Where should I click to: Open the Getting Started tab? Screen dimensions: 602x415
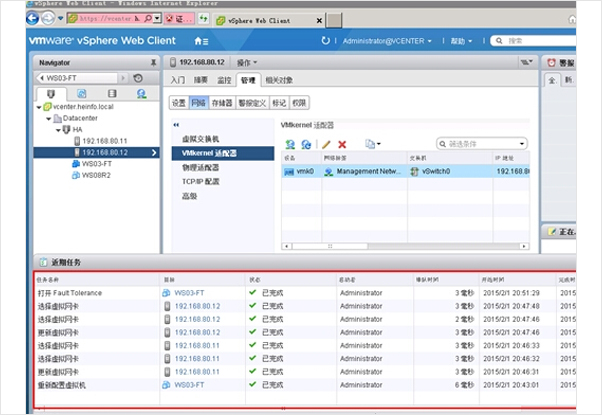point(178,80)
